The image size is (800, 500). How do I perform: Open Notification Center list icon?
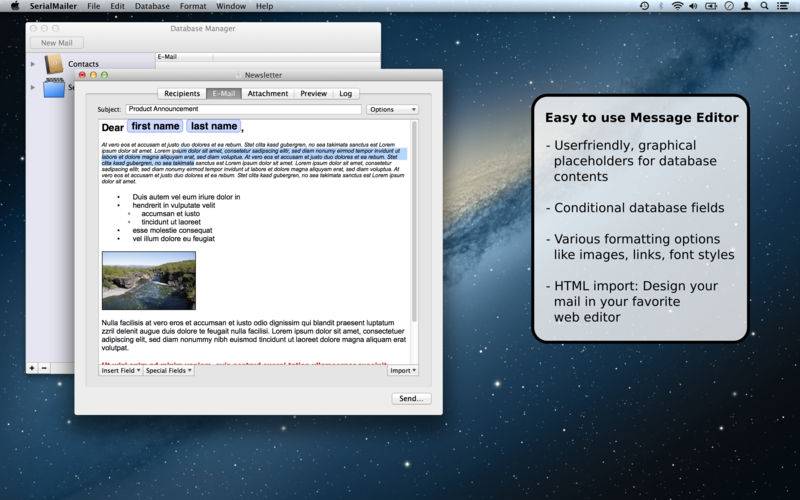tap(782, 6)
